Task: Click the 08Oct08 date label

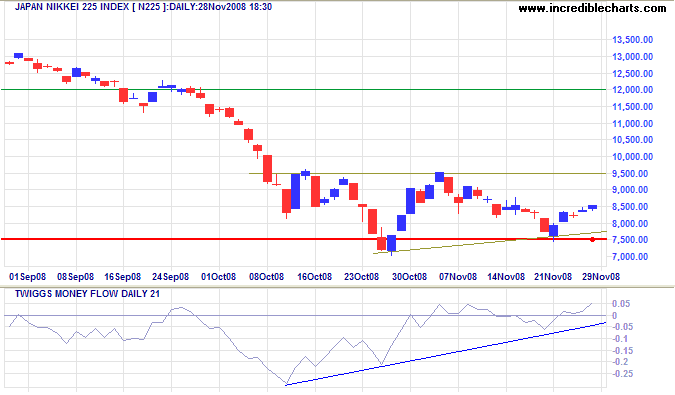Action: (266, 277)
